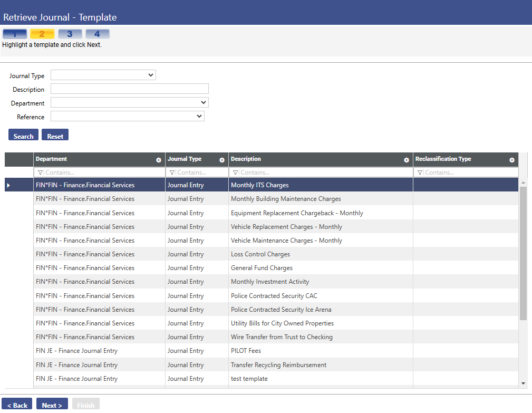Viewport: 532px width, 413px height.
Task: Sort by the Reclassification Type column header
Action: click(443, 159)
